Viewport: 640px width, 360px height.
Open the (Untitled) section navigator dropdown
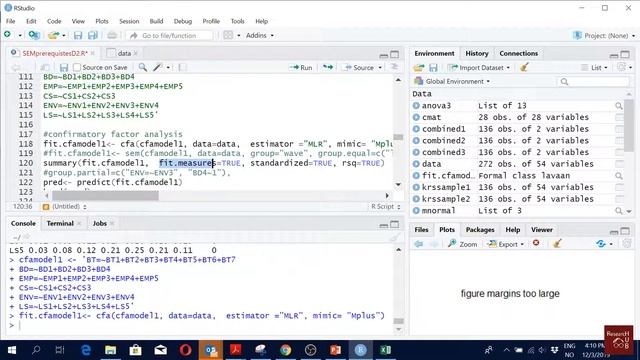(x=65, y=207)
